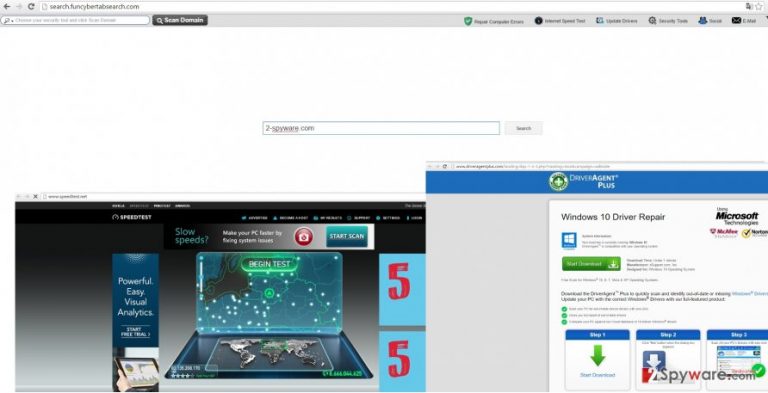Click Step 1 green download arrow

click(598, 355)
